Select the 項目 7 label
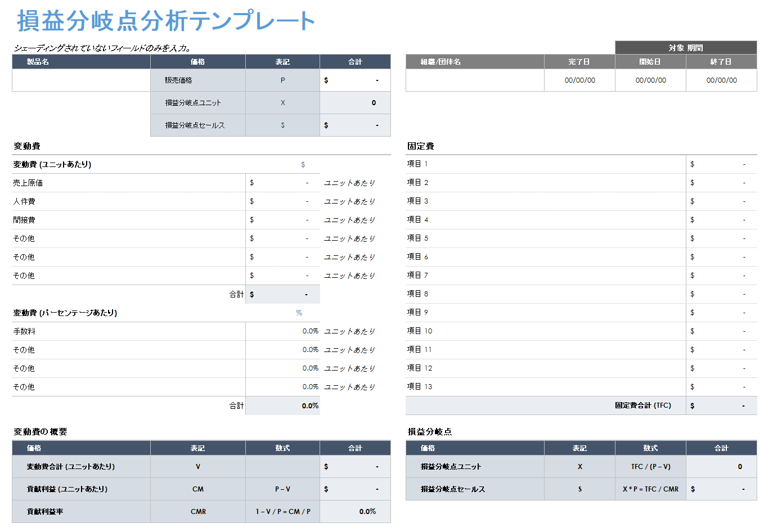773x532 pixels. [417, 275]
